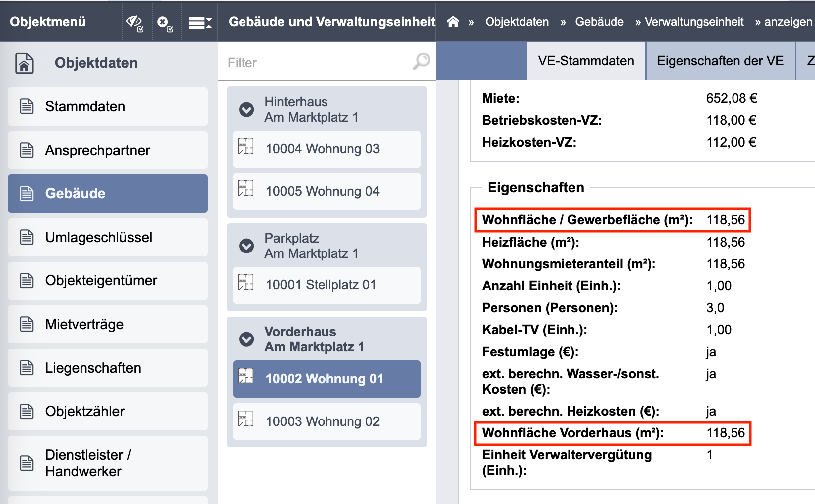The image size is (815, 504).
Task: Switch to Eigenschaften der VE tab
Action: (x=720, y=61)
